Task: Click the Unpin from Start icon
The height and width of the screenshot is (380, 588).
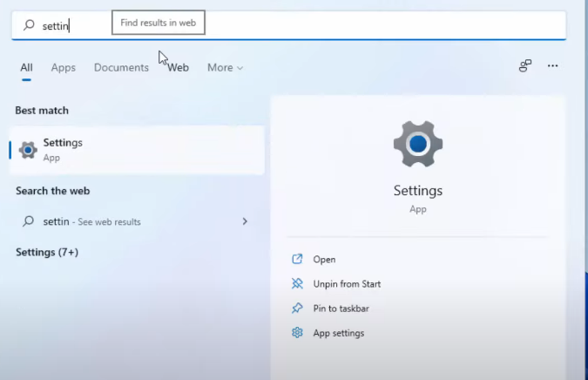Action: [x=297, y=284]
